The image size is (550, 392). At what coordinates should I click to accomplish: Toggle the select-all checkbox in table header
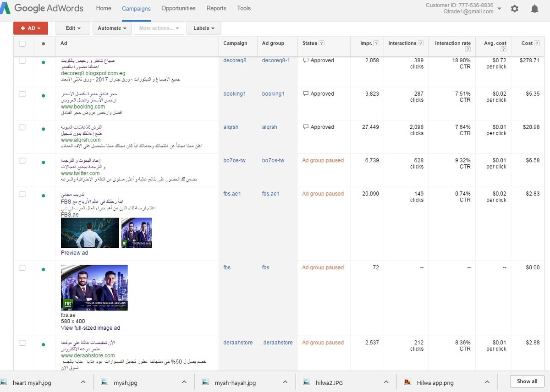click(x=22, y=44)
